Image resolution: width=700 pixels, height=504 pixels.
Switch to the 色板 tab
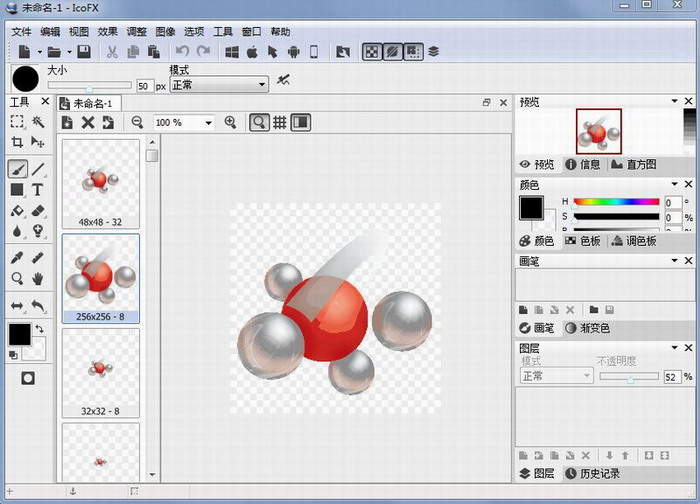tap(582, 241)
